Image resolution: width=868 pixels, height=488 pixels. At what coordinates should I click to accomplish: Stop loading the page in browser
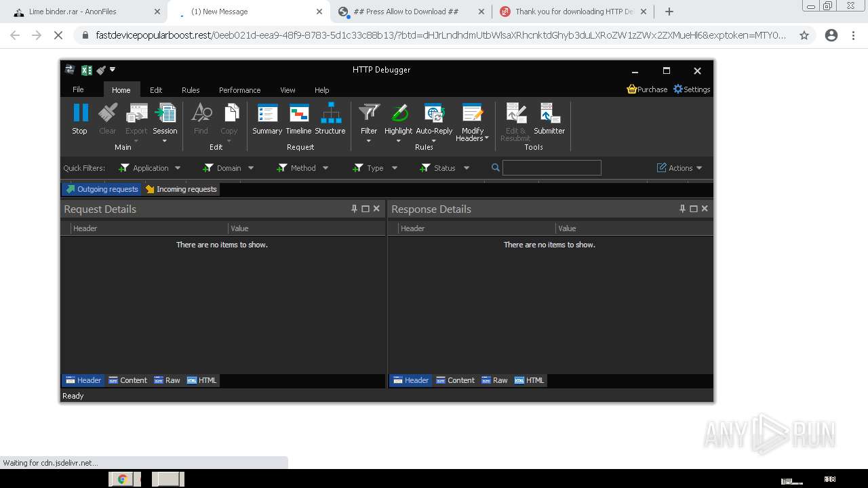[58, 35]
